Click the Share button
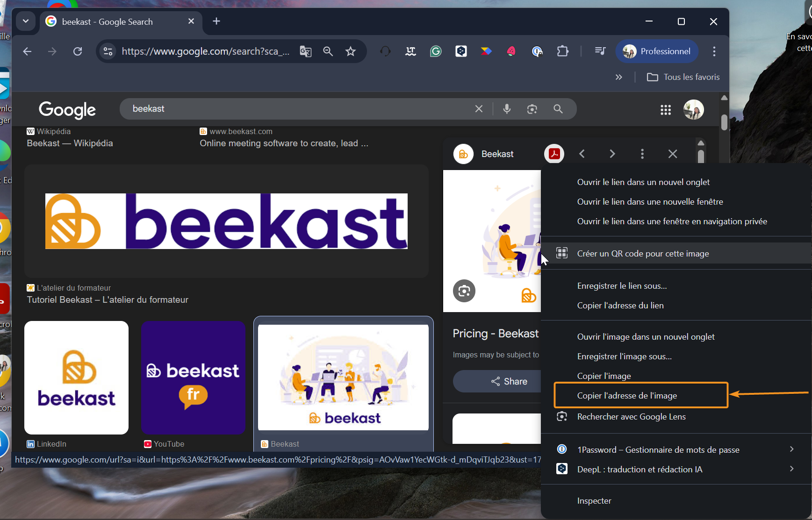The image size is (812, 520). (497, 381)
